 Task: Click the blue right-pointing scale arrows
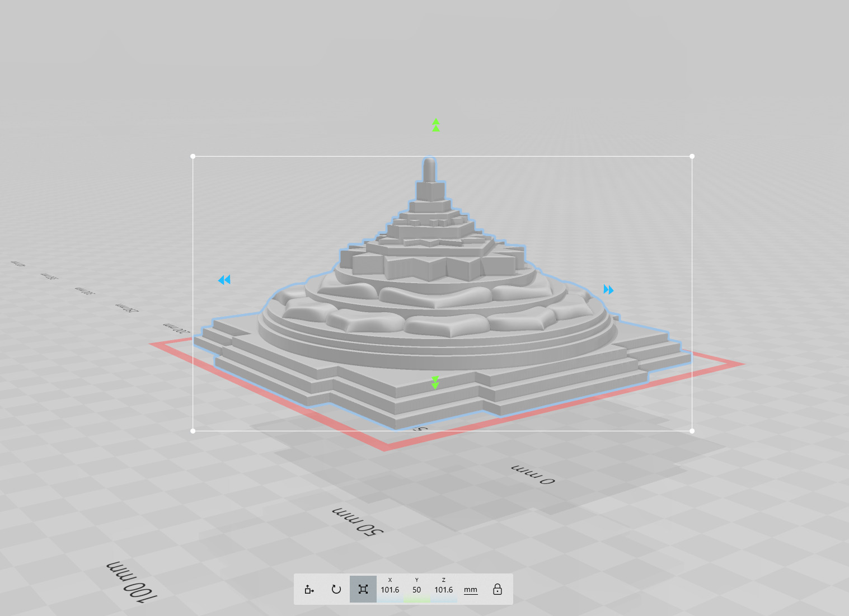click(608, 289)
